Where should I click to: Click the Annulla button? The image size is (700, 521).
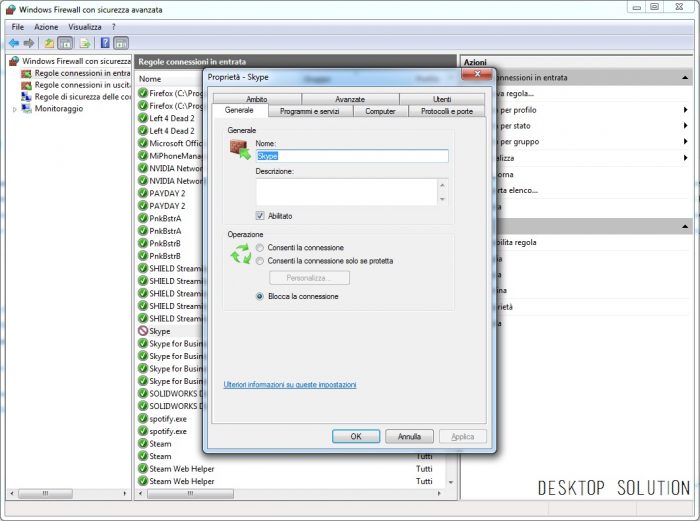point(409,436)
